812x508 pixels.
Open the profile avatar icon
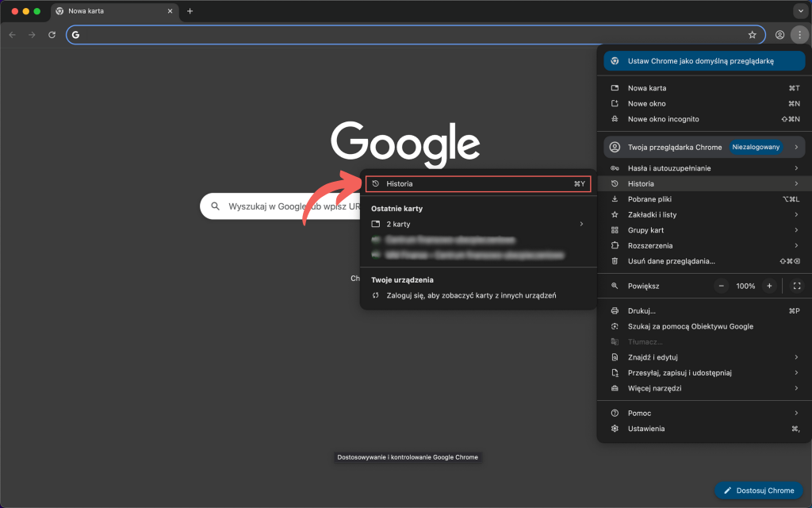[779, 35]
